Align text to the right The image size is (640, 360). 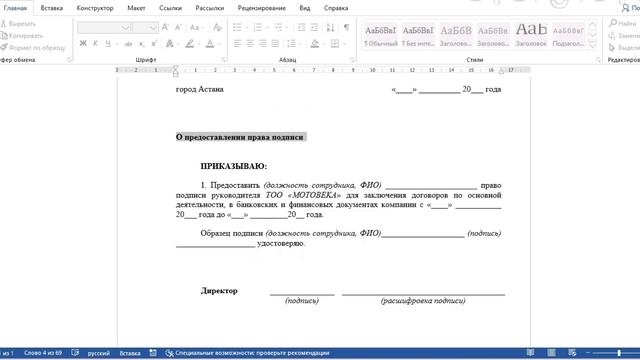[x=263, y=43]
